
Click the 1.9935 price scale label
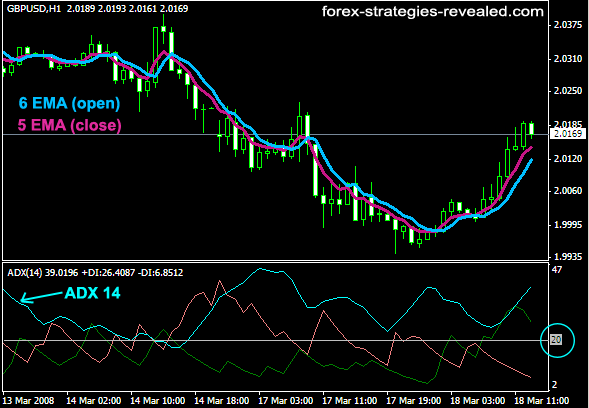click(x=569, y=257)
